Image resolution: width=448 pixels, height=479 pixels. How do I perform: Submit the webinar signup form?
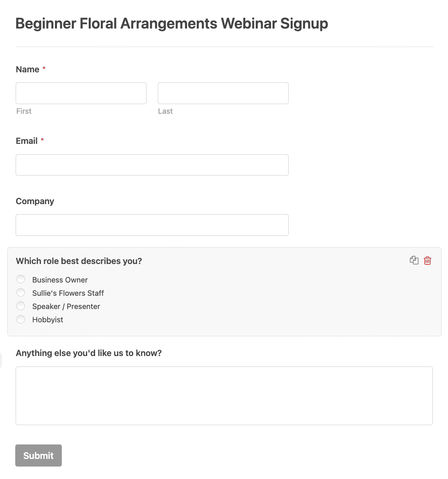pos(39,455)
